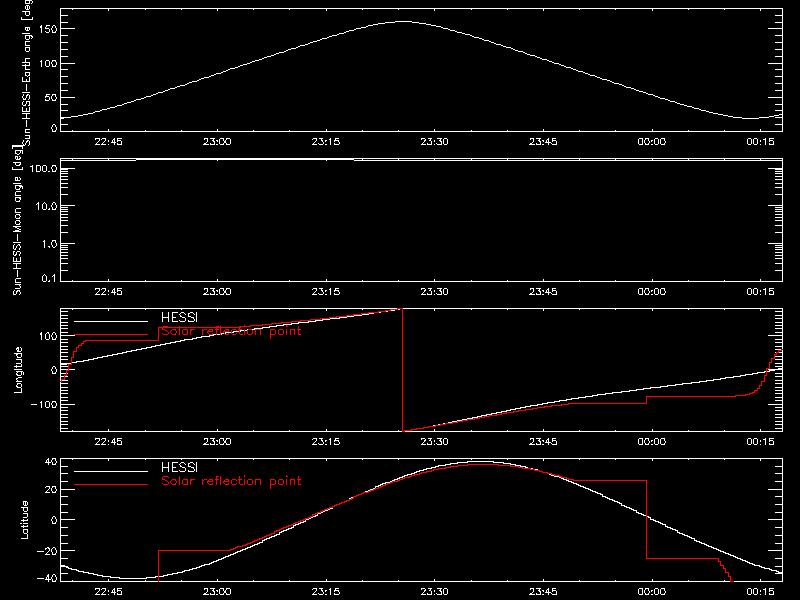Click the 50 tick on Earth angle plot

pyautogui.click(x=51, y=97)
